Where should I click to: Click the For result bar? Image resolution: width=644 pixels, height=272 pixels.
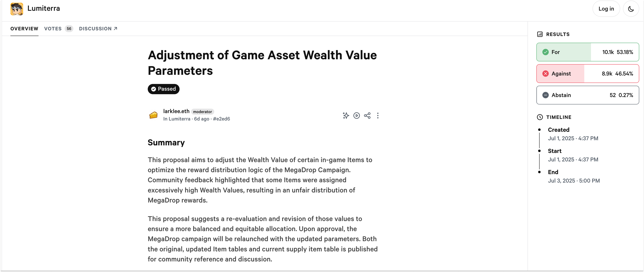[587, 52]
